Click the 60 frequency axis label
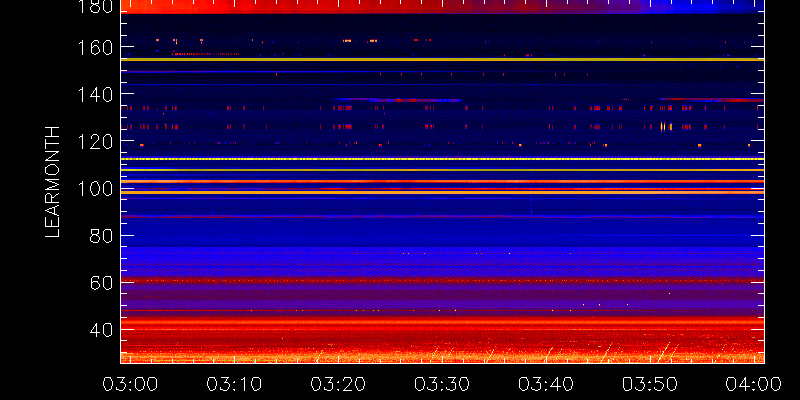The width and height of the screenshot is (800, 400). pyautogui.click(x=101, y=283)
